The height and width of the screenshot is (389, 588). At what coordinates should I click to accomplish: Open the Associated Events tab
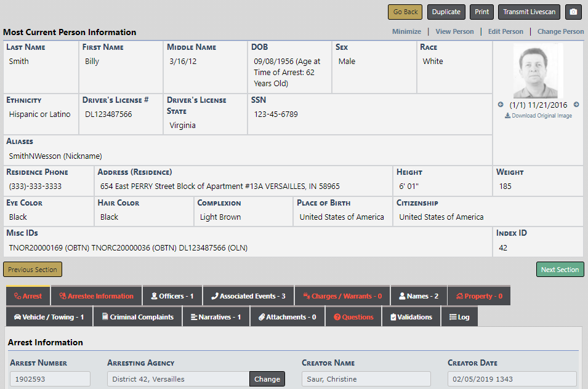pyautogui.click(x=248, y=296)
